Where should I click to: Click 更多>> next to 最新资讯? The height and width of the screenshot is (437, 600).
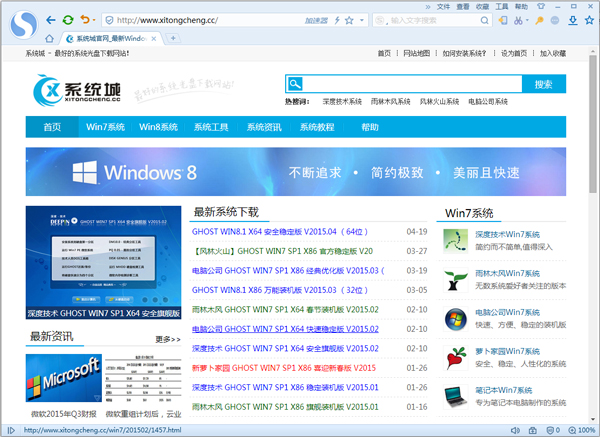coord(168,339)
